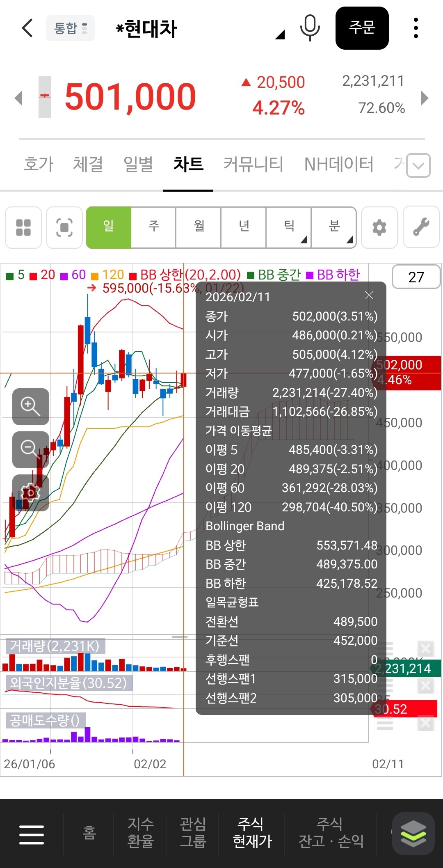Tap the back arrow icon
Image resolution: width=443 pixels, height=868 pixels.
coord(27,28)
